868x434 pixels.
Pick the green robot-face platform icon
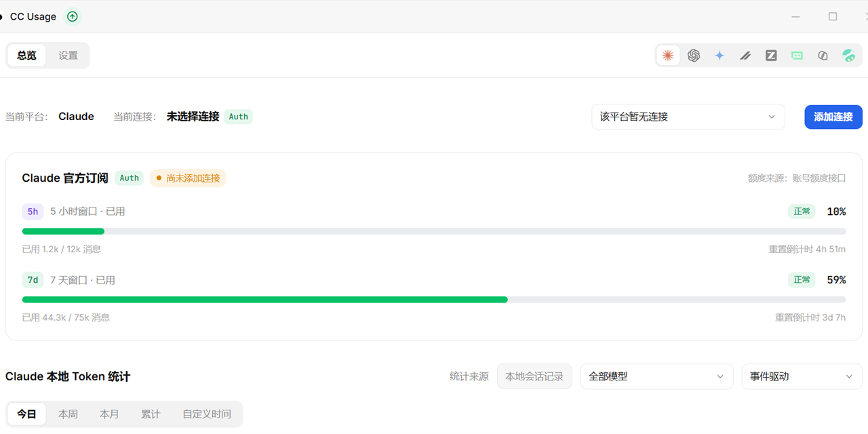pos(797,56)
